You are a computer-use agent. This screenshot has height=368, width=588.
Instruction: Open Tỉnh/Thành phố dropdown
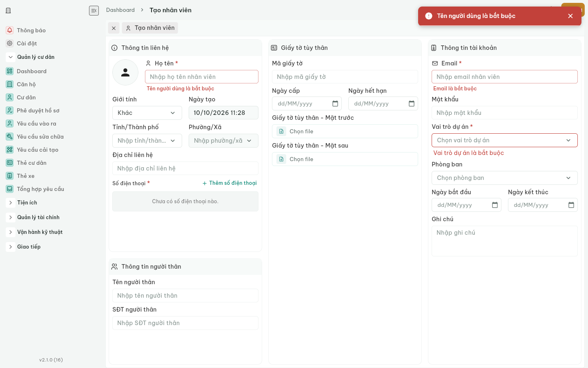pyautogui.click(x=147, y=141)
